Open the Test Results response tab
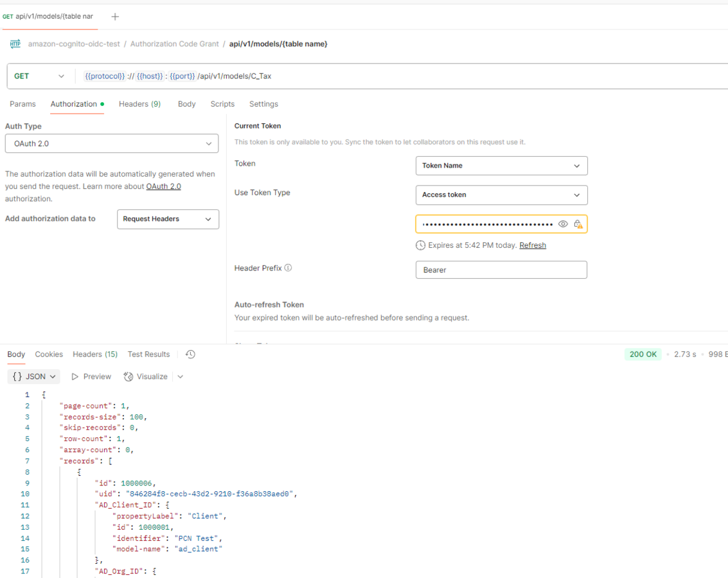This screenshot has width=728, height=578. (x=148, y=355)
